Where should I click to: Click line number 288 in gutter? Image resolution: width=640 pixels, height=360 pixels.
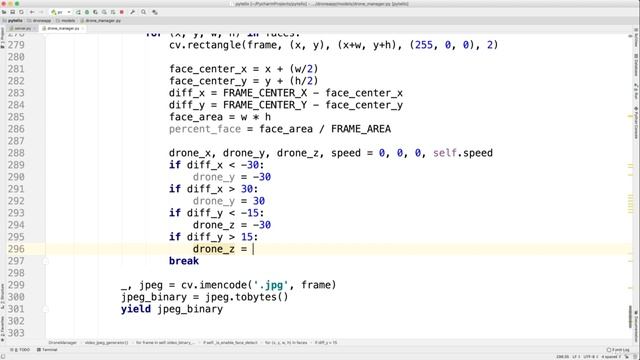(x=16, y=153)
